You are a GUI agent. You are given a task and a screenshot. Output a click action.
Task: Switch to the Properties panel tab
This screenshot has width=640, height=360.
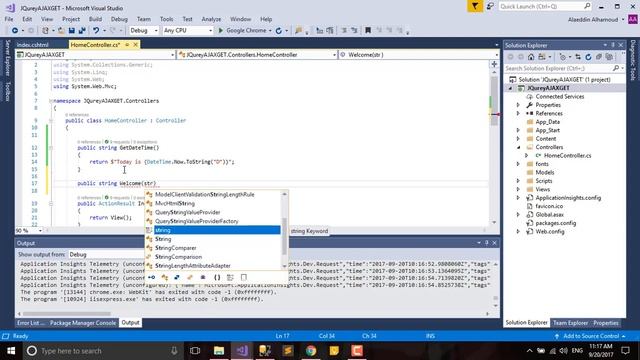(x=606, y=323)
